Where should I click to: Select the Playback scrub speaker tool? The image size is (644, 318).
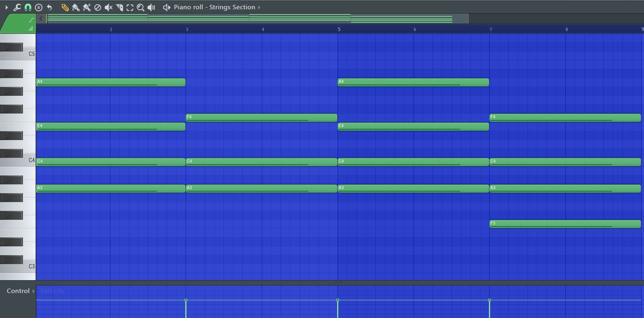pos(151,7)
